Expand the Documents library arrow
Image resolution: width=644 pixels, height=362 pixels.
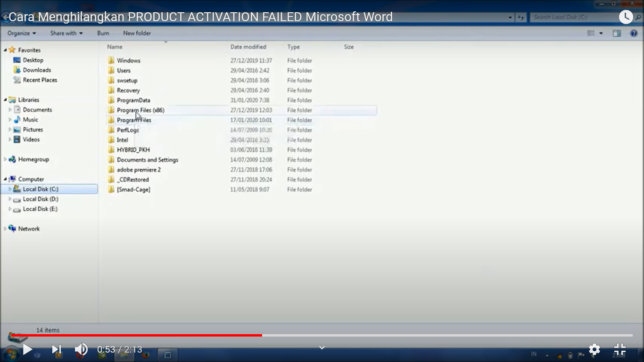tap(10, 110)
